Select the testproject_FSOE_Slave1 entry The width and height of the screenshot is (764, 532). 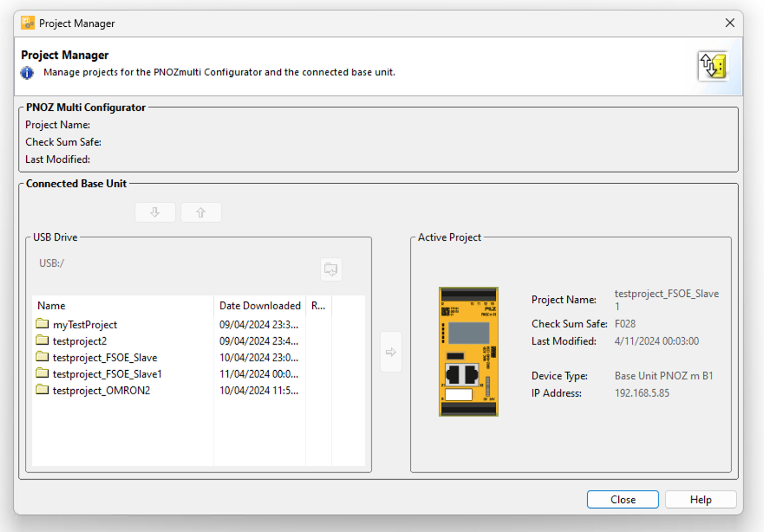click(x=107, y=374)
